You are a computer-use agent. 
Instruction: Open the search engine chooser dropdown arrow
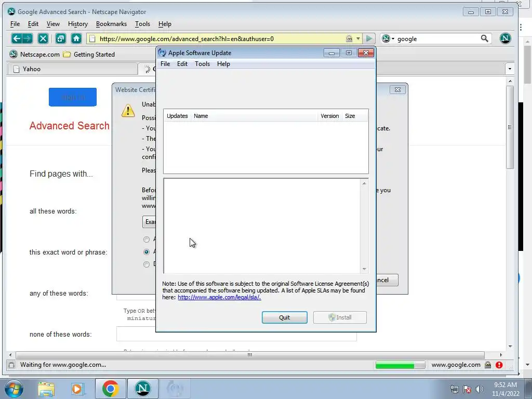click(393, 38)
